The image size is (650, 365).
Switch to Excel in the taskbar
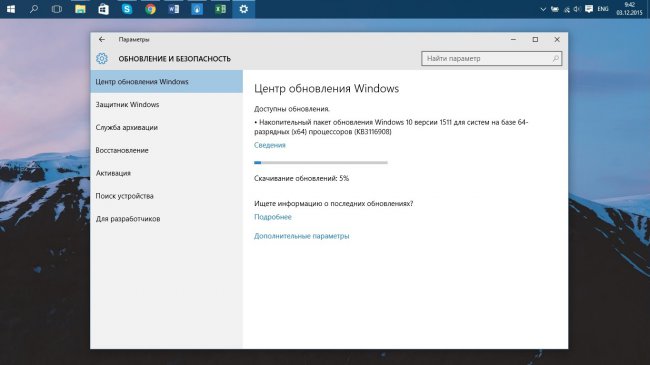pyautogui.click(x=221, y=9)
